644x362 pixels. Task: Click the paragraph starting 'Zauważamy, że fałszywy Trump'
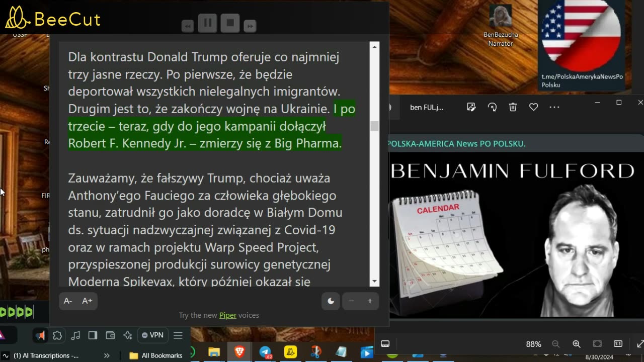(x=205, y=229)
